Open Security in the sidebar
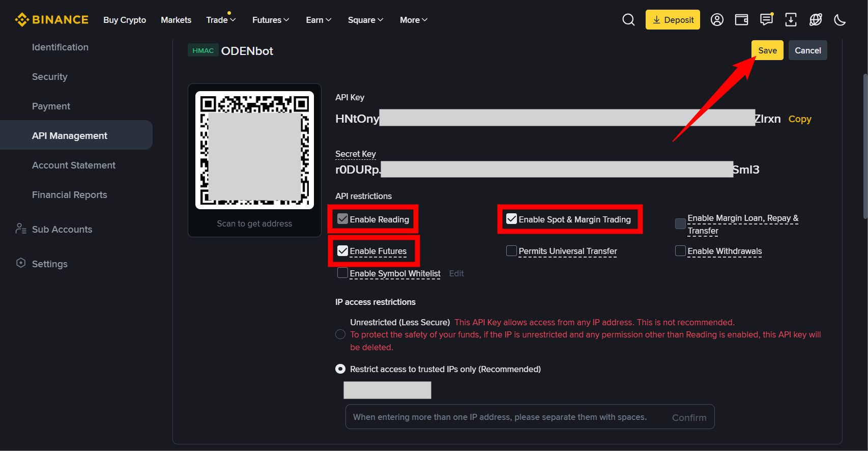Image resolution: width=868 pixels, height=451 pixels. tap(50, 77)
